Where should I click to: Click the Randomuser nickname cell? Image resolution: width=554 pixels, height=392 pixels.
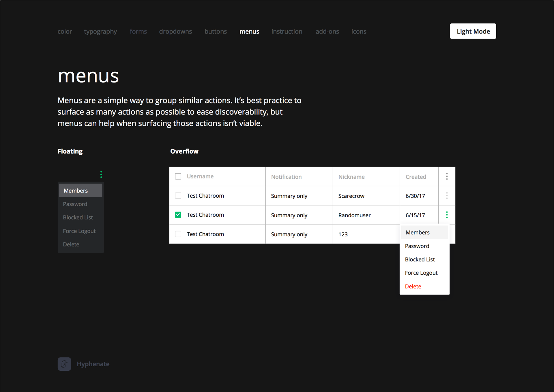coord(354,215)
